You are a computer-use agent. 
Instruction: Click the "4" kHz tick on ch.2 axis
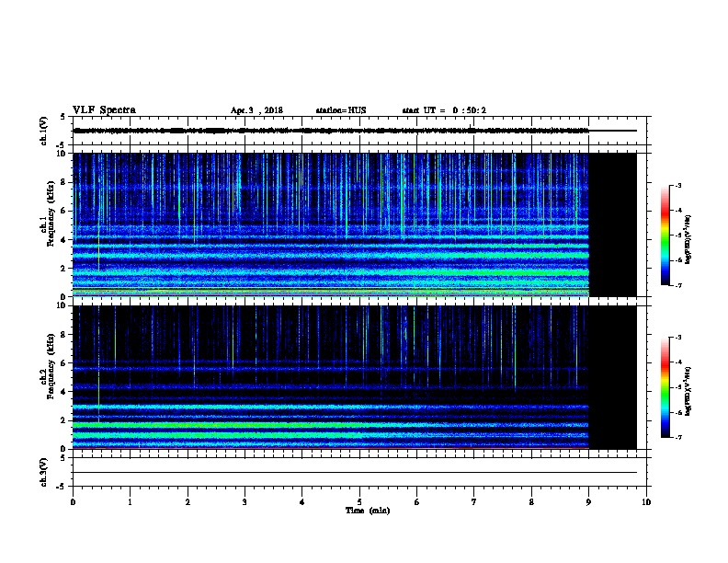pyautogui.click(x=64, y=392)
